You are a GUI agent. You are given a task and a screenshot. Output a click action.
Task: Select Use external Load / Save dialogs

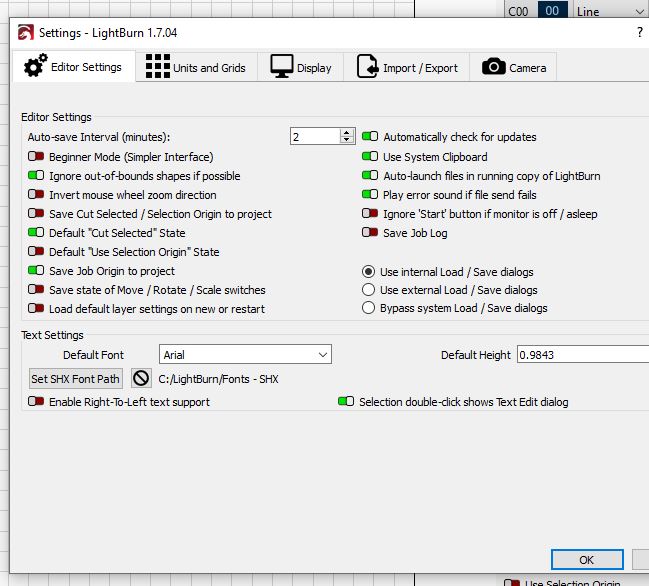pos(368,290)
